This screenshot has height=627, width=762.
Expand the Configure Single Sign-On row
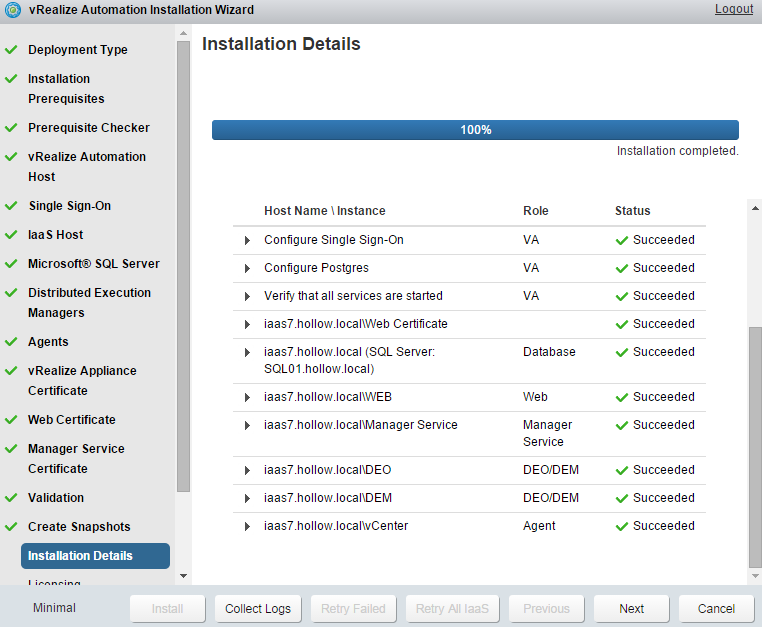click(248, 240)
